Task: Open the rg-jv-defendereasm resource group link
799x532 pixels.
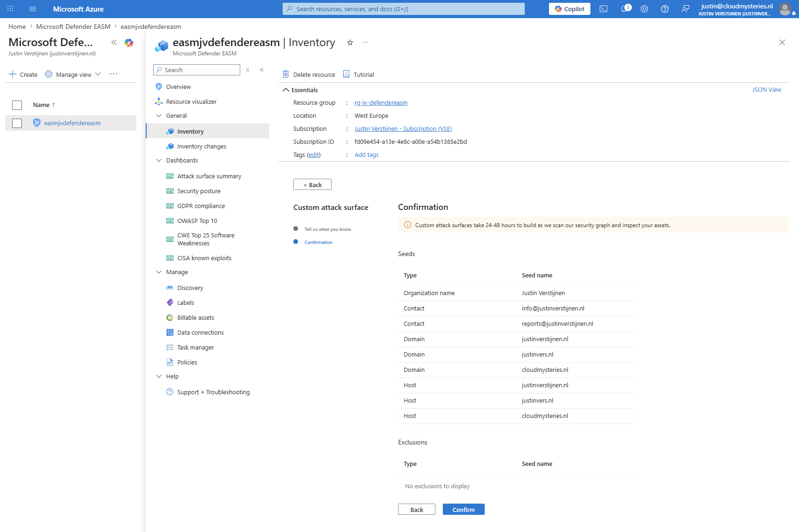Action: 381,103
